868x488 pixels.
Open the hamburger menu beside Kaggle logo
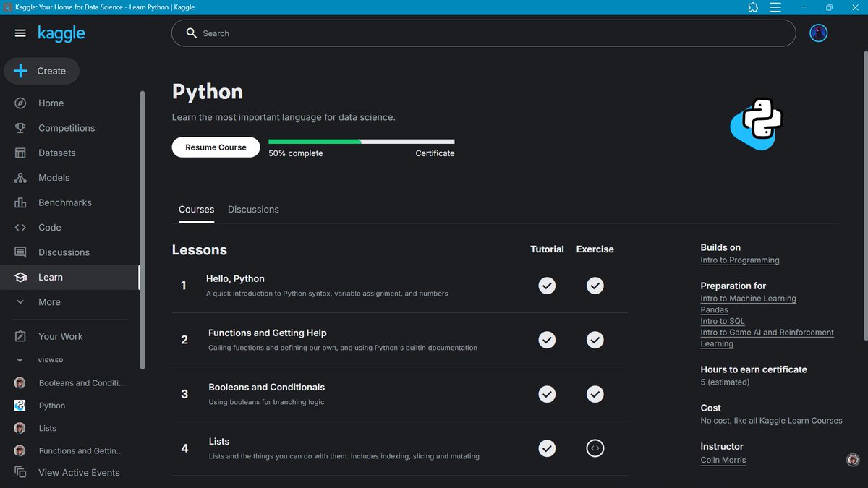tap(20, 33)
